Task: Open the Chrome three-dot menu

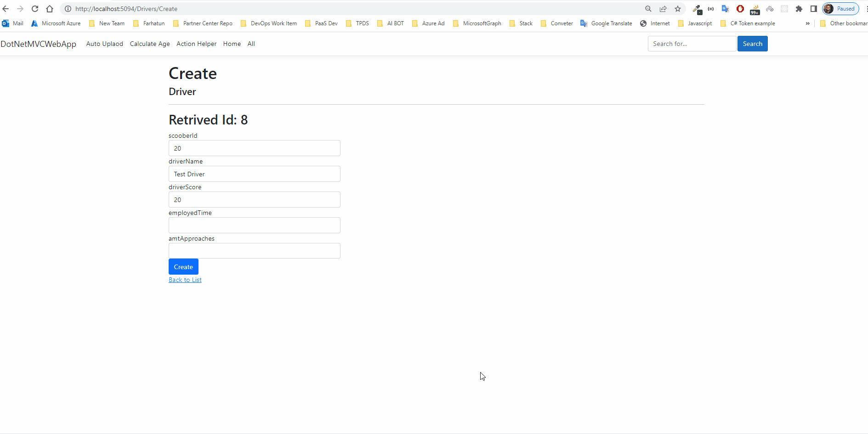Action: [866, 9]
